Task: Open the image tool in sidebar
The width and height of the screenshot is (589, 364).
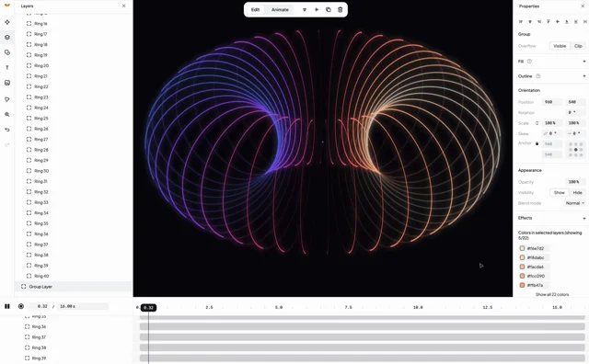Action: coord(7,83)
